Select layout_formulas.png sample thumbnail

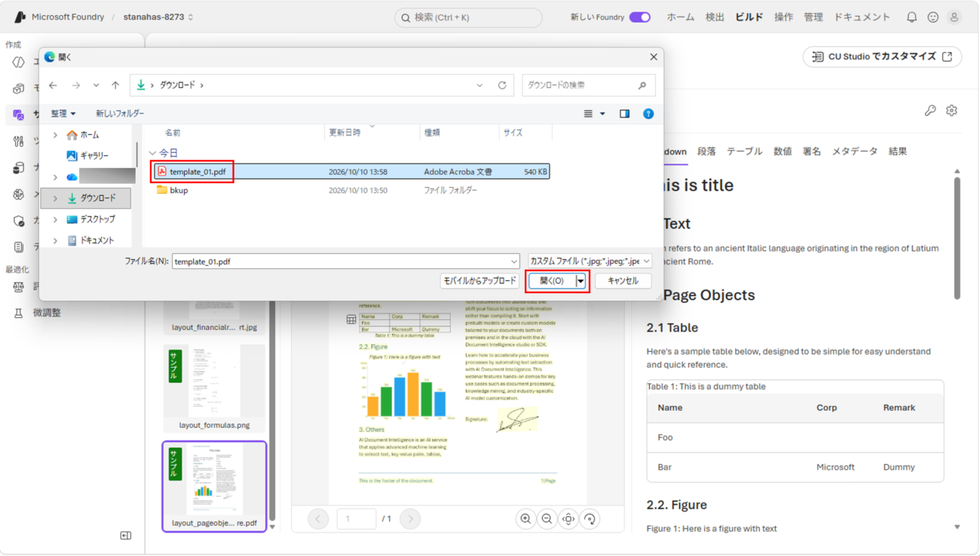[214, 388]
